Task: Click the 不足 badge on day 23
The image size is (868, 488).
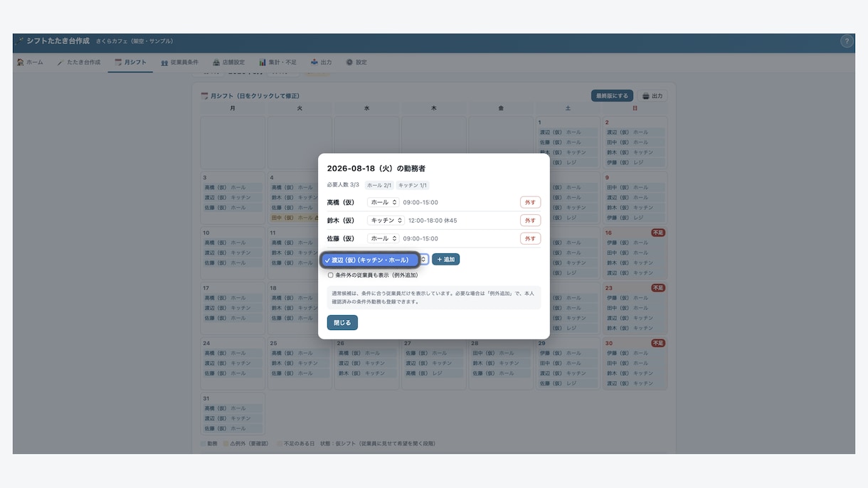Action: tap(658, 288)
